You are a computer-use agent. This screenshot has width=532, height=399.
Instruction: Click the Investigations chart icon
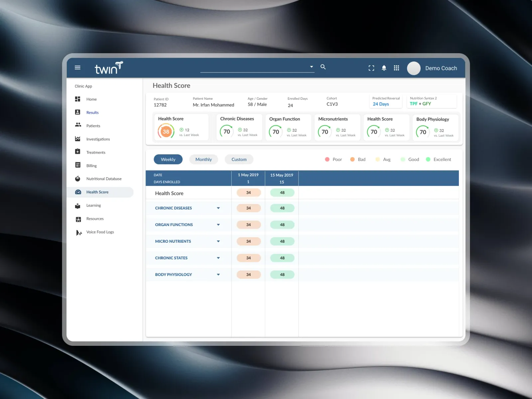pos(78,139)
